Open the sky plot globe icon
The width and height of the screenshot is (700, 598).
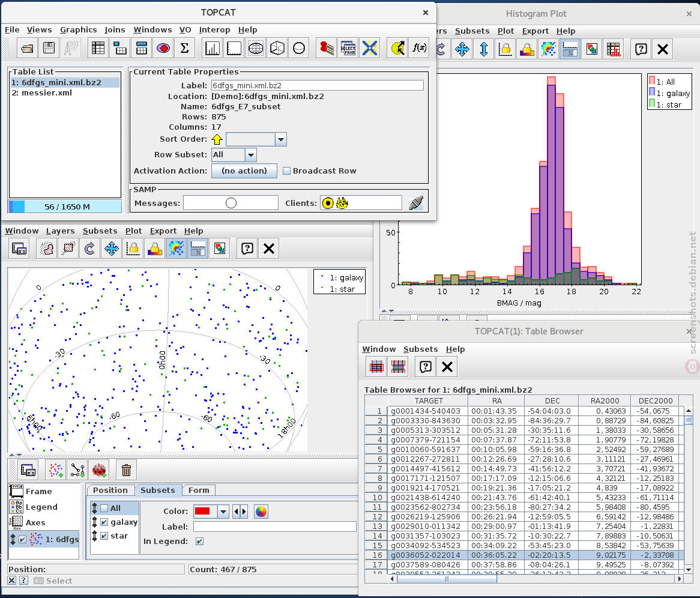(x=256, y=48)
